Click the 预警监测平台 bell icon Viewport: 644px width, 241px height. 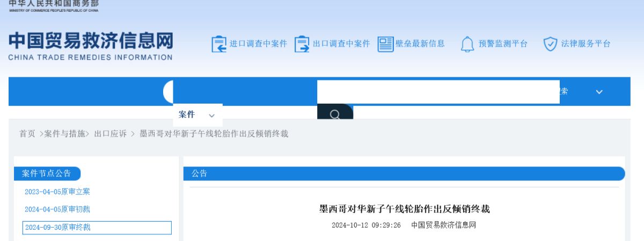click(467, 44)
